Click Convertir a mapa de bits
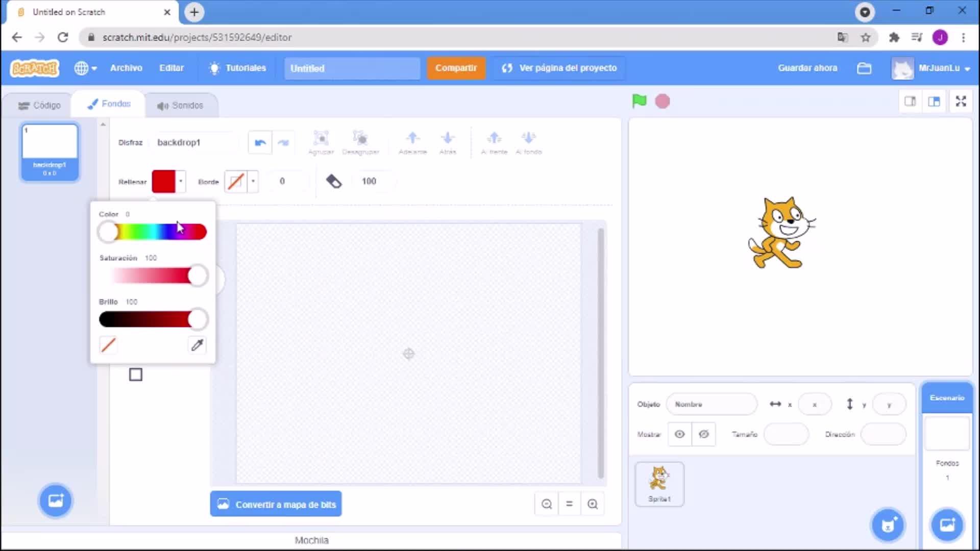Image resolution: width=980 pixels, height=551 pixels. pyautogui.click(x=276, y=505)
